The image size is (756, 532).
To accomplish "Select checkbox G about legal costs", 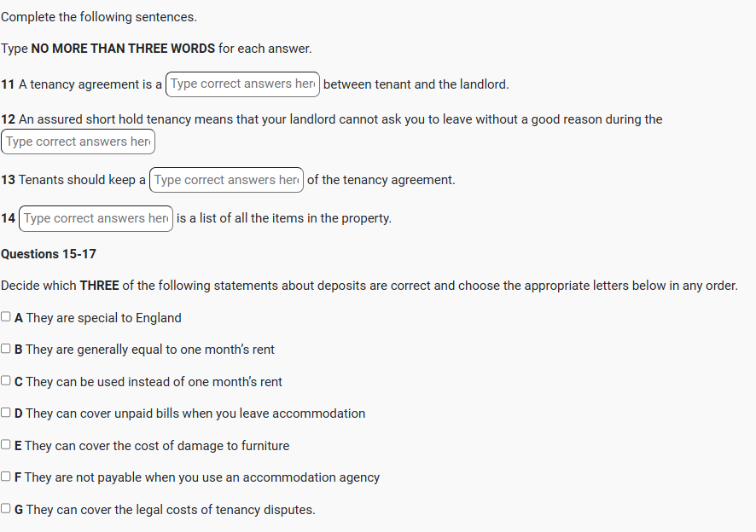I will [6, 509].
